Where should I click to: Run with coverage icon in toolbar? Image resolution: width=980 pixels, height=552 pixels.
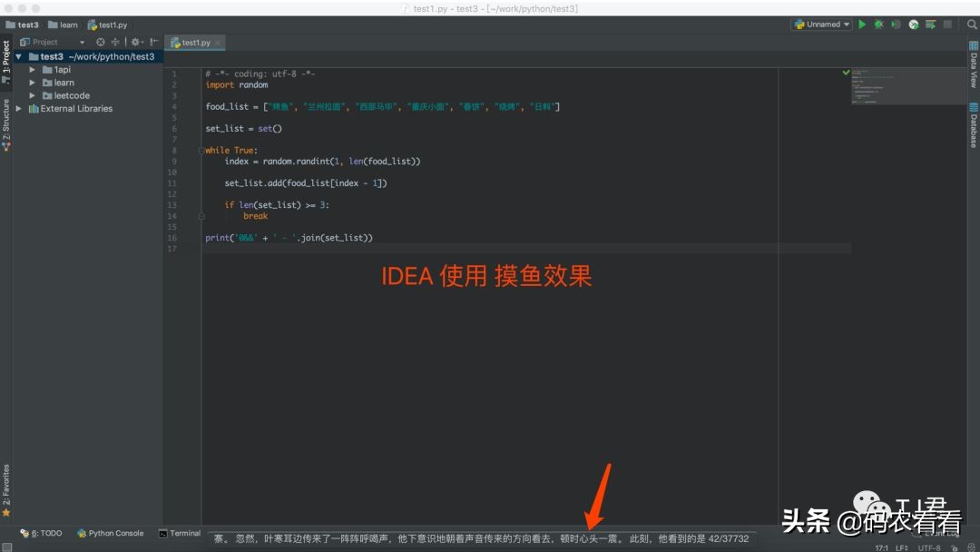(896, 25)
